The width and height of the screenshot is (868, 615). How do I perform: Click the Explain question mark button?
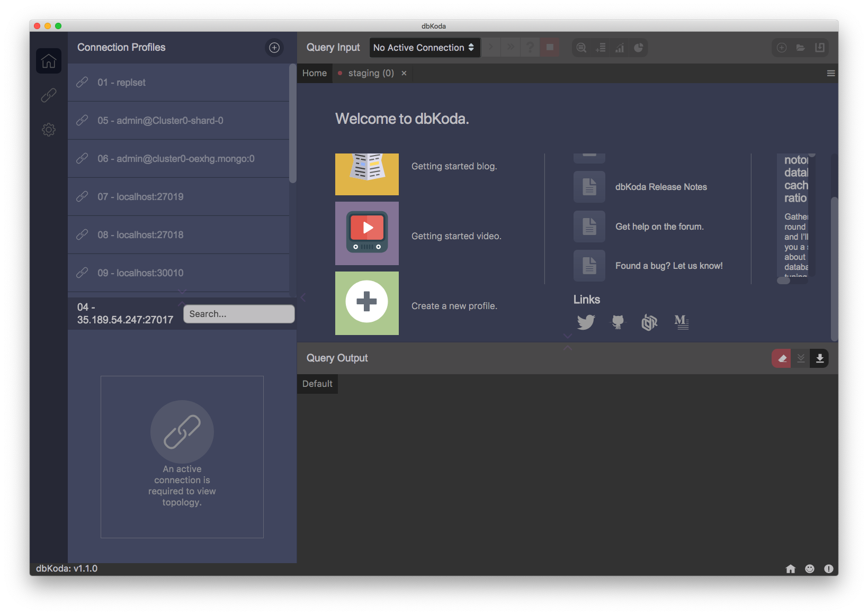(x=530, y=48)
